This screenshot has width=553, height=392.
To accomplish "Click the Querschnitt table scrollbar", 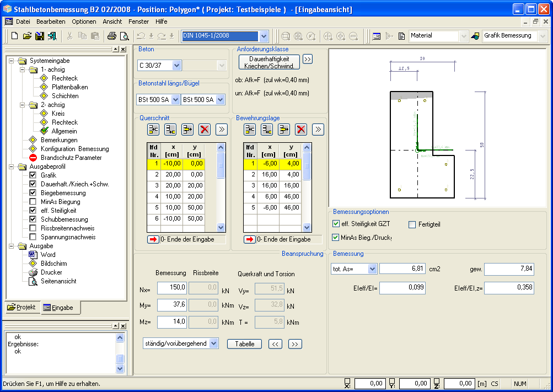I will click(x=221, y=187).
